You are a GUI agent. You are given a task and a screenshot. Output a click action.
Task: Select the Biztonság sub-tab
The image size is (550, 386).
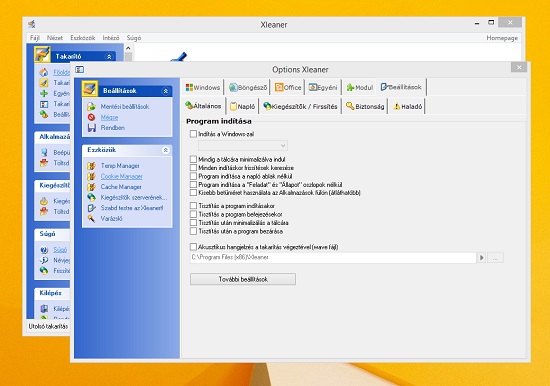coord(365,106)
